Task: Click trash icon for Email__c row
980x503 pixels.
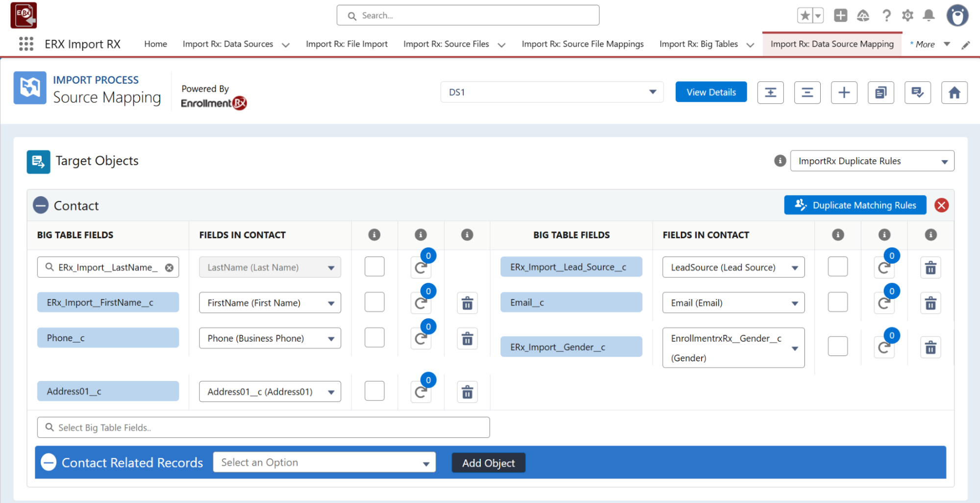Action: pyautogui.click(x=930, y=303)
